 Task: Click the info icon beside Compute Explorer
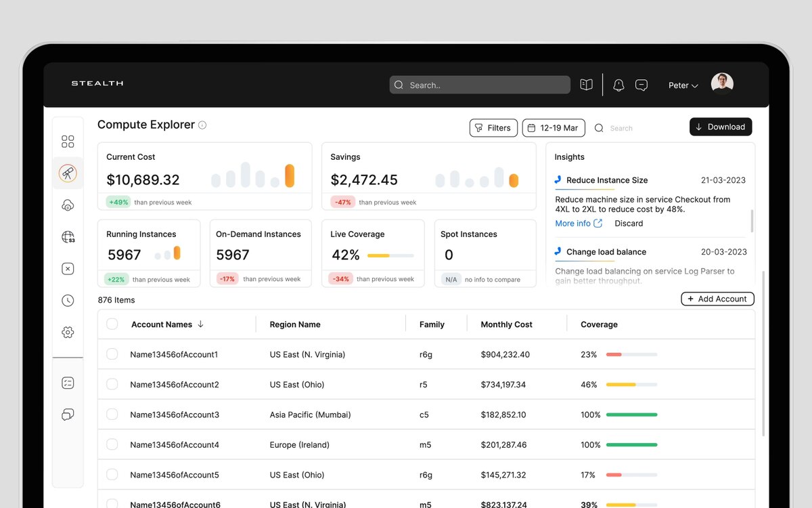click(x=202, y=125)
